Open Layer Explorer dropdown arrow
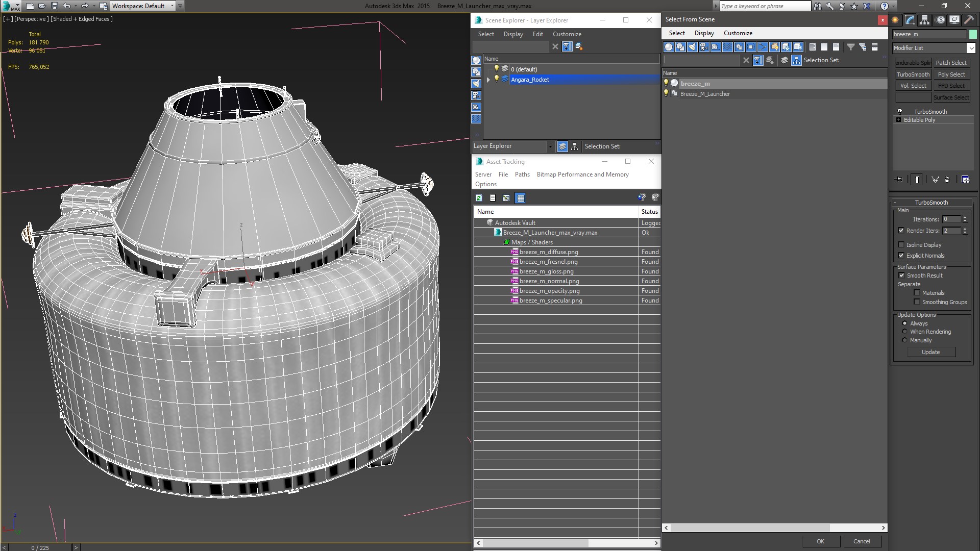This screenshot has height=551, width=980. (550, 146)
